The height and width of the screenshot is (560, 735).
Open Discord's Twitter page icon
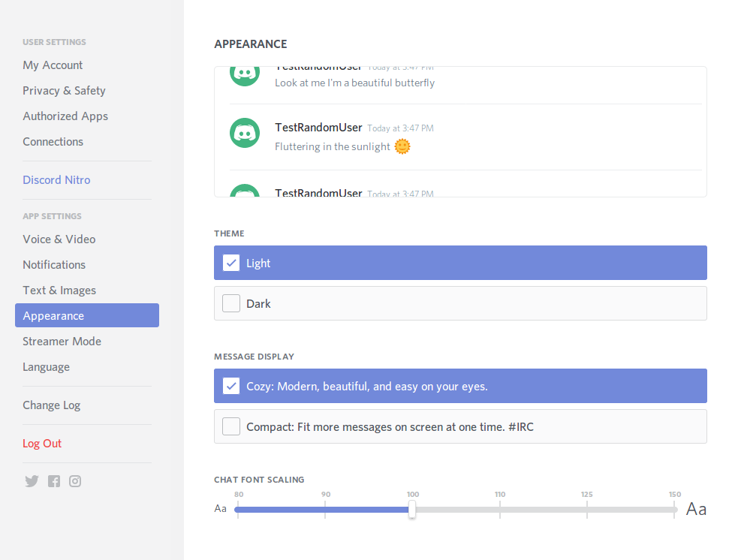32,481
